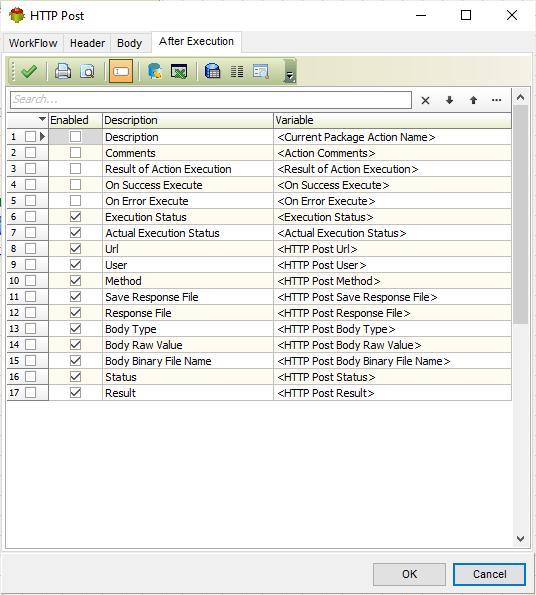Viewport: 536px width, 595px height.
Task: Open the grid header dropdown triangle
Action: 42,120
